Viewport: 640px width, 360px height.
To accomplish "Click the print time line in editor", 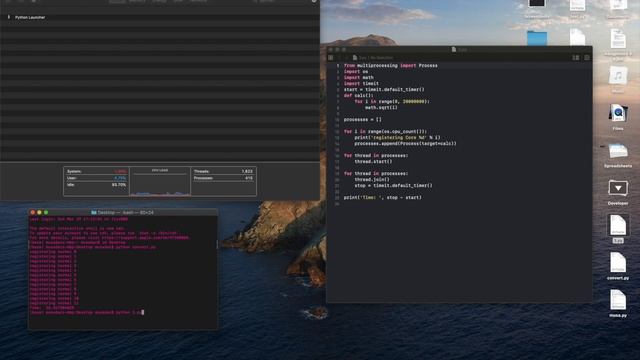I will pyautogui.click(x=382, y=198).
